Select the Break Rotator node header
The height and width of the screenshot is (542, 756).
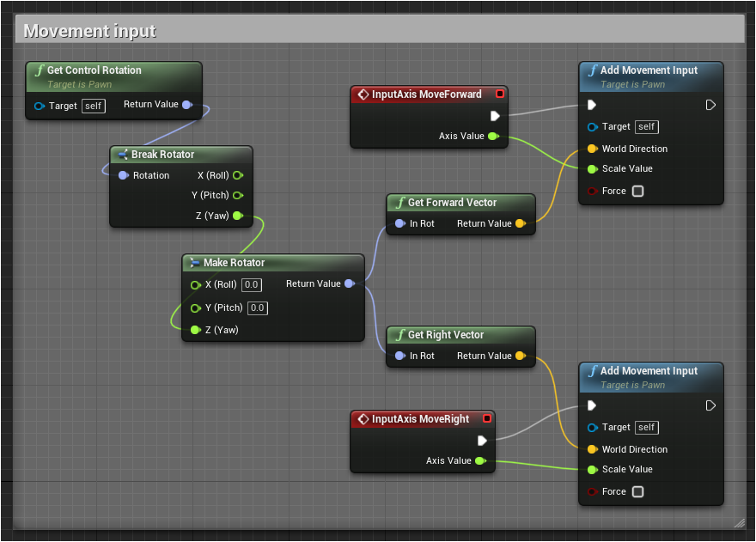pos(162,155)
